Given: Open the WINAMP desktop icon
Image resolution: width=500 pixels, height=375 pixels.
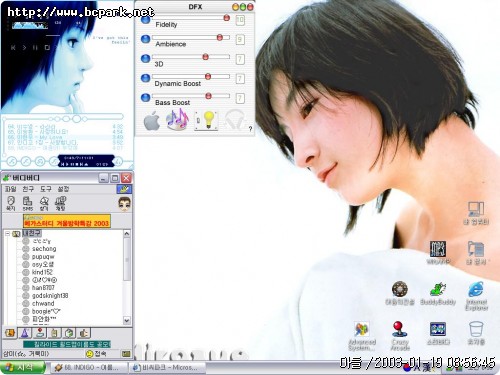Looking at the screenshot, I should (x=438, y=252).
